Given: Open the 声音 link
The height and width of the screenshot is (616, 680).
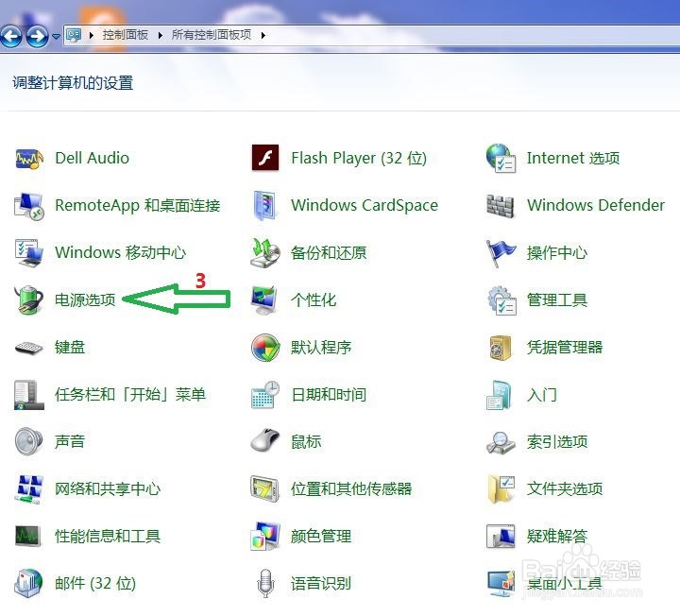Looking at the screenshot, I should (x=69, y=441).
